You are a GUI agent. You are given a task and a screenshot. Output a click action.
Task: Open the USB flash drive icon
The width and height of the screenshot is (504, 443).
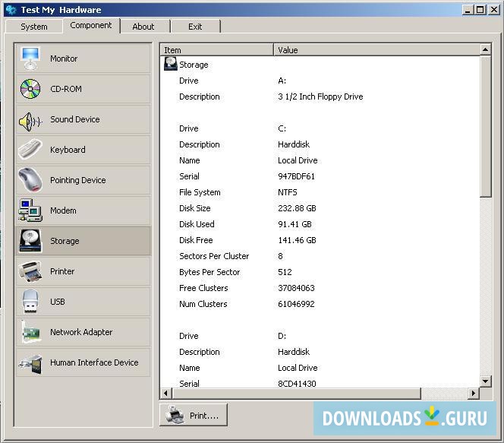(x=30, y=302)
